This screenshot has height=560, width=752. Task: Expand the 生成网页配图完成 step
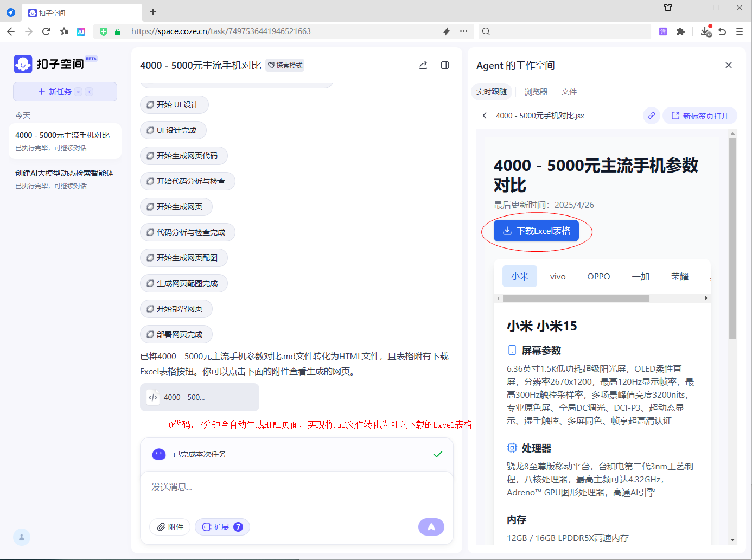183,283
